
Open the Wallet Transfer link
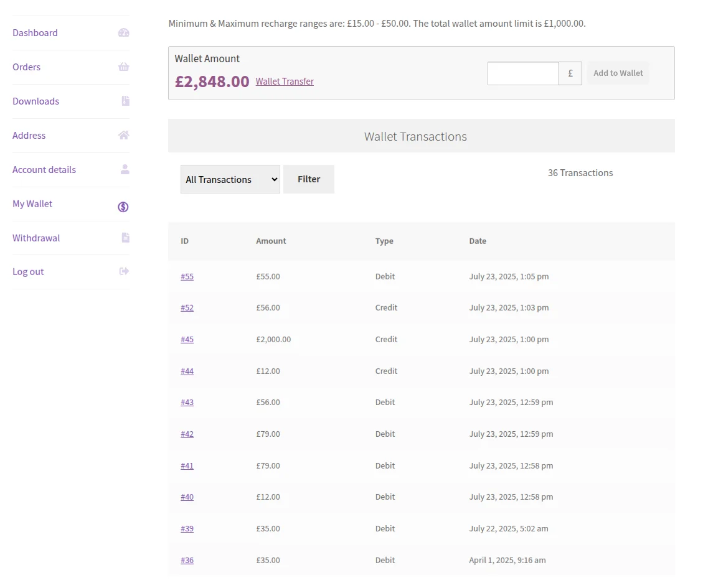click(x=285, y=82)
